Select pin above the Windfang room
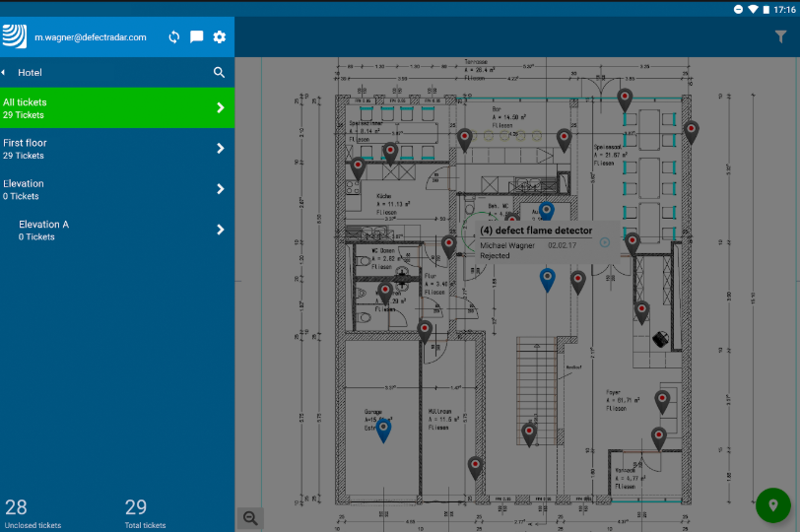The image size is (800, 532). click(659, 439)
